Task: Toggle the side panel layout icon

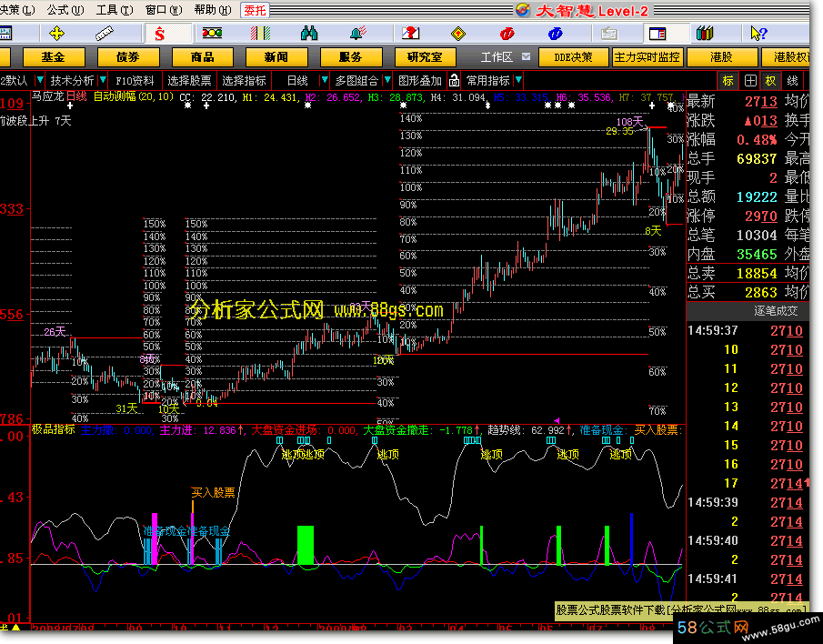Action: click(657, 35)
